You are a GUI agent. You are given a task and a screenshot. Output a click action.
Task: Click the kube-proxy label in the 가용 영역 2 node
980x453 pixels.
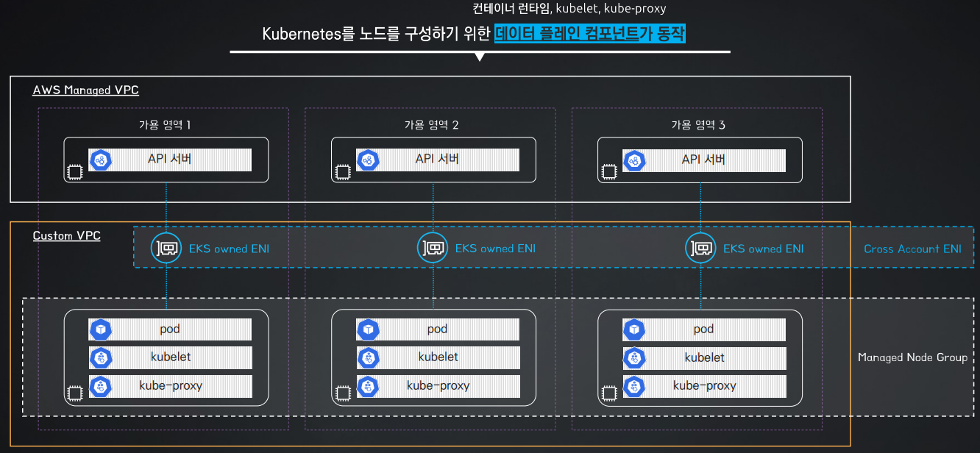click(x=438, y=385)
